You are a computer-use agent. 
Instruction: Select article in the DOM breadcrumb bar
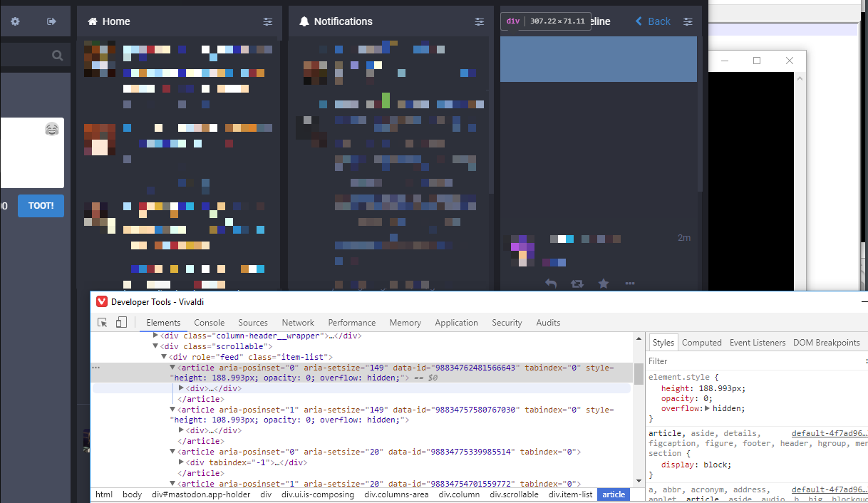pyautogui.click(x=614, y=494)
